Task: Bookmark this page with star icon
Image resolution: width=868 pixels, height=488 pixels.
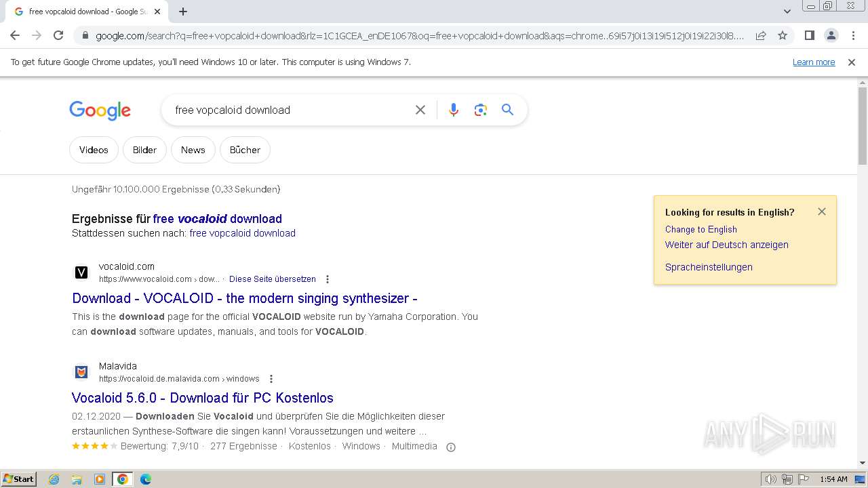Action: 783,35
